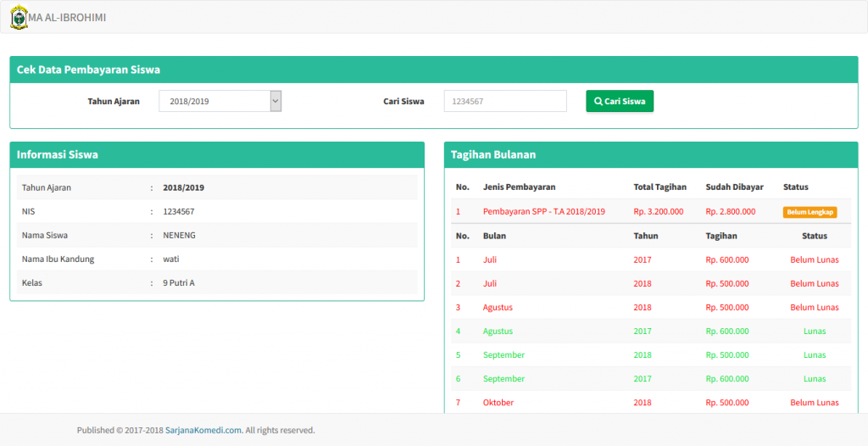The width and height of the screenshot is (868, 446).
Task: Open the Tahun Ajaran 2018/2019 dropdown
Action: [x=220, y=102]
